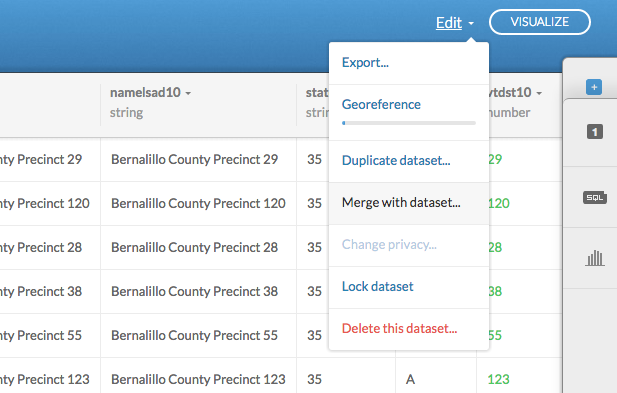Click the number type under vtdst10
This screenshot has height=393, width=617.
tap(509, 113)
